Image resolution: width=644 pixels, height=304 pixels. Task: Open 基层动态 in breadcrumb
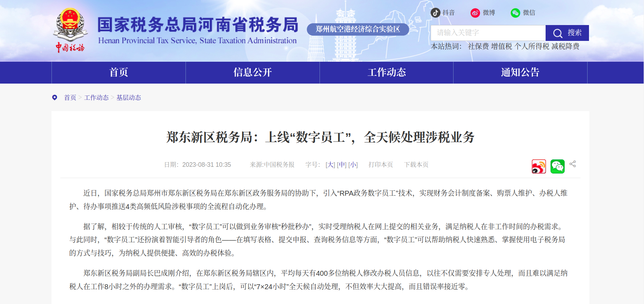129,98
